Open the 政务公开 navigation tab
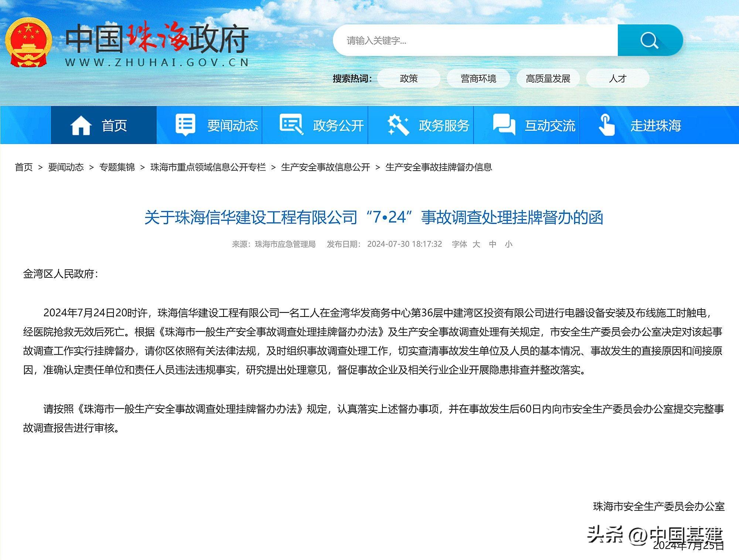 [315, 125]
